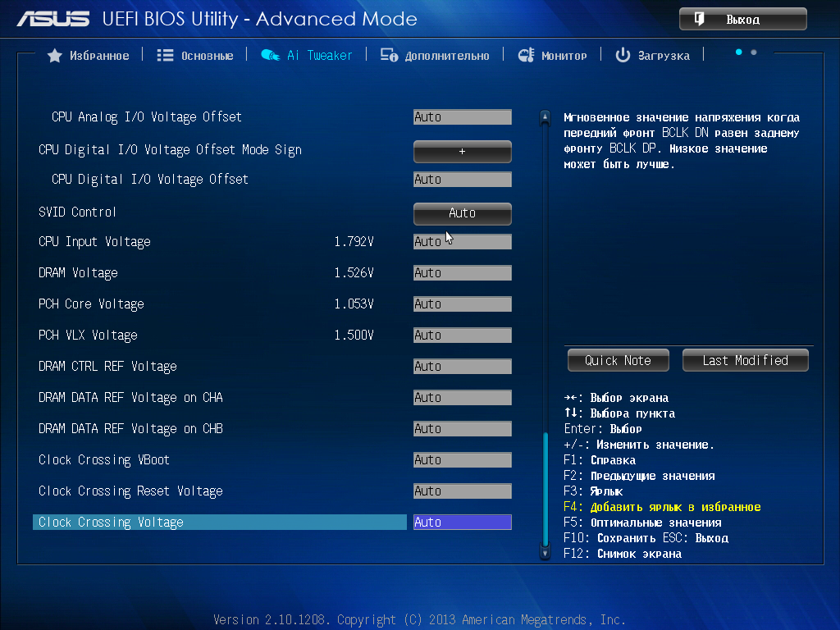The image size is (840, 630).
Task: Edit DRAM DATA REF Voltage on CHA field
Action: coord(463,398)
